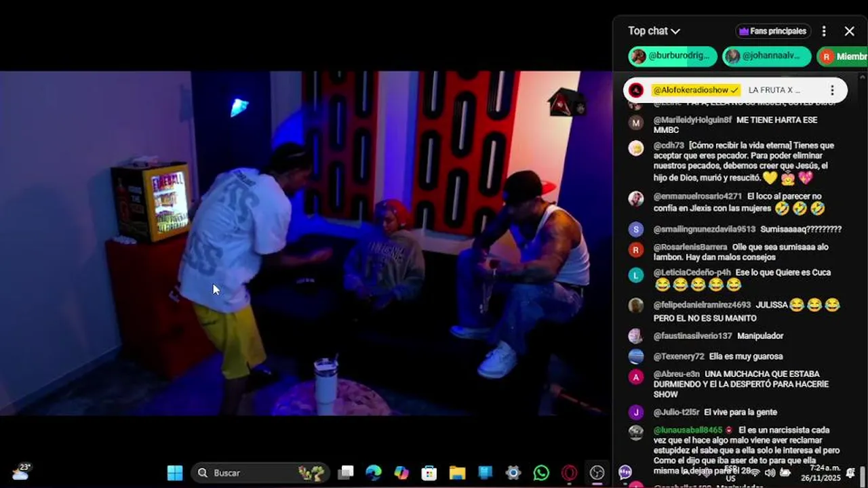
Task: Click the @johannaalv... Super Chat chip
Action: pyautogui.click(x=766, y=56)
